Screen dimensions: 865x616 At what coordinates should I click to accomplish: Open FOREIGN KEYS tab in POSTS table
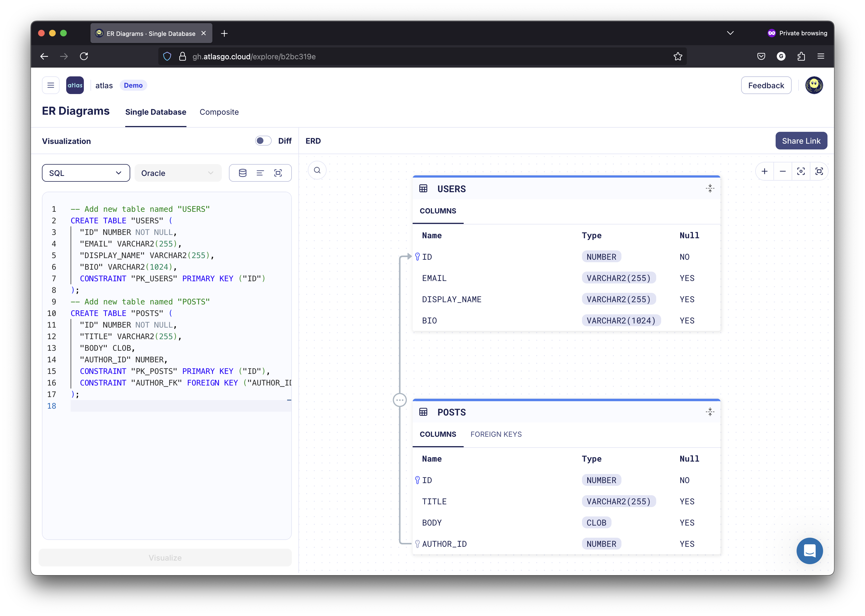pyautogui.click(x=496, y=434)
